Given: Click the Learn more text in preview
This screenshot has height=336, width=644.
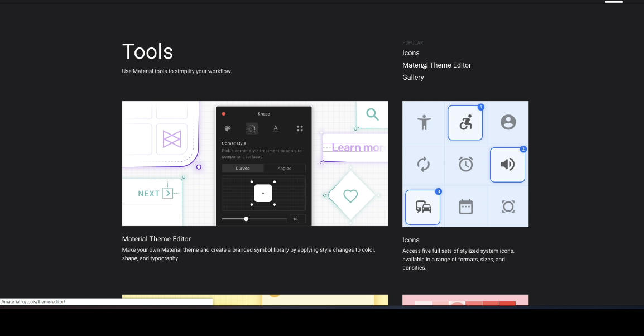Looking at the screenshot, I should click(358, 147).
